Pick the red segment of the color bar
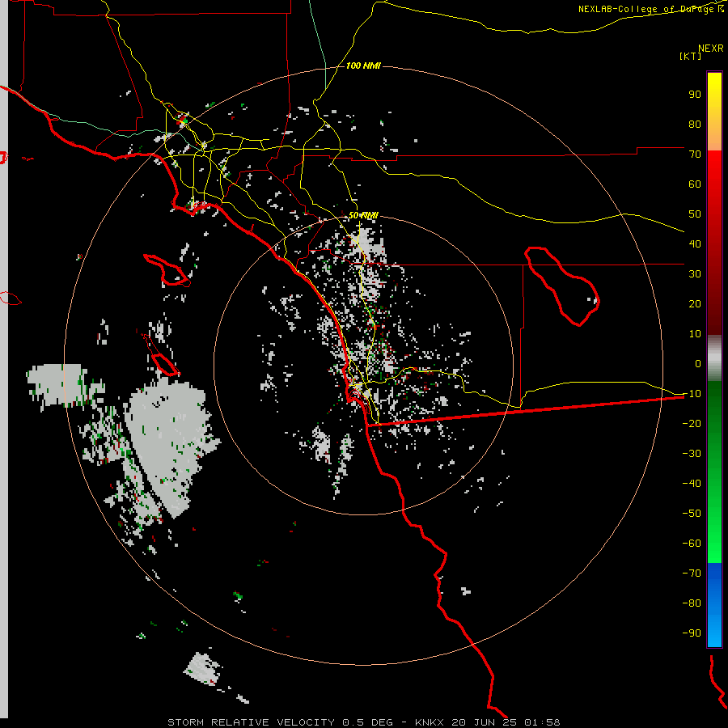Image resolution: width=728 pixels, height=728 pixels. 714,243
